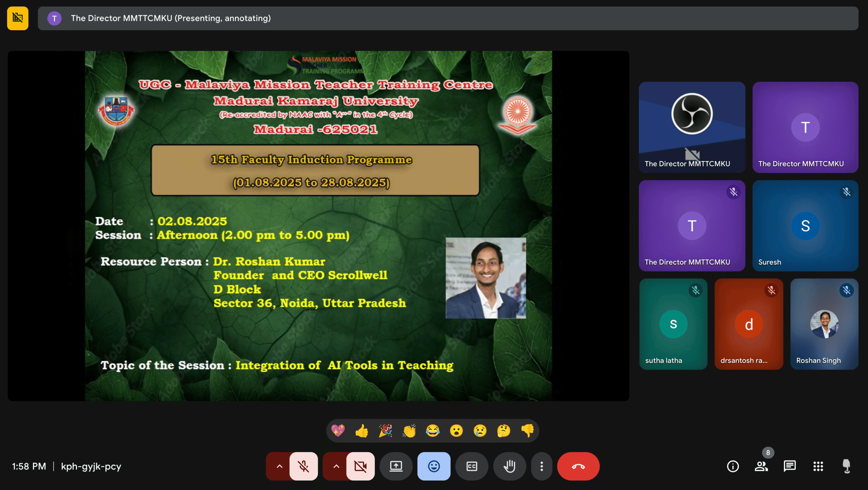Open the emoji reactions panel
Viewport: 868px width, 490px height.
point(434,466)
